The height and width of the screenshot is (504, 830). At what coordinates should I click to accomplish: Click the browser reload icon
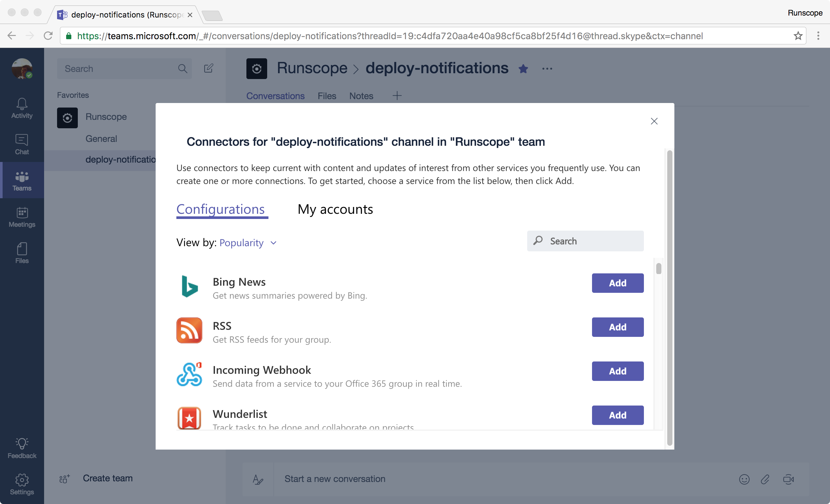click(x=48, y=36)
